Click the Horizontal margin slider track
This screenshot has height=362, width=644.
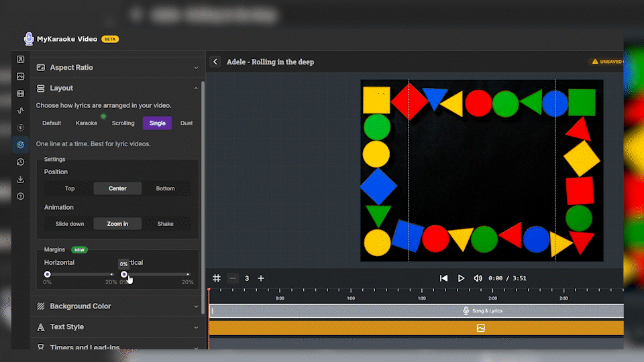80,274
